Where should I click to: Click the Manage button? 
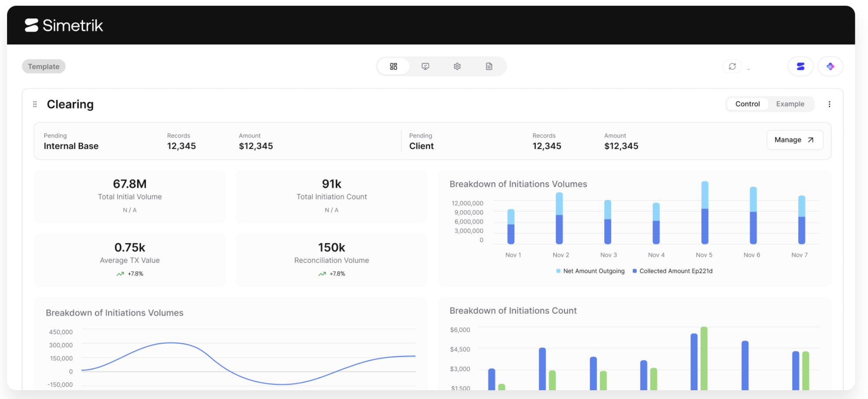tap(795, 140)
